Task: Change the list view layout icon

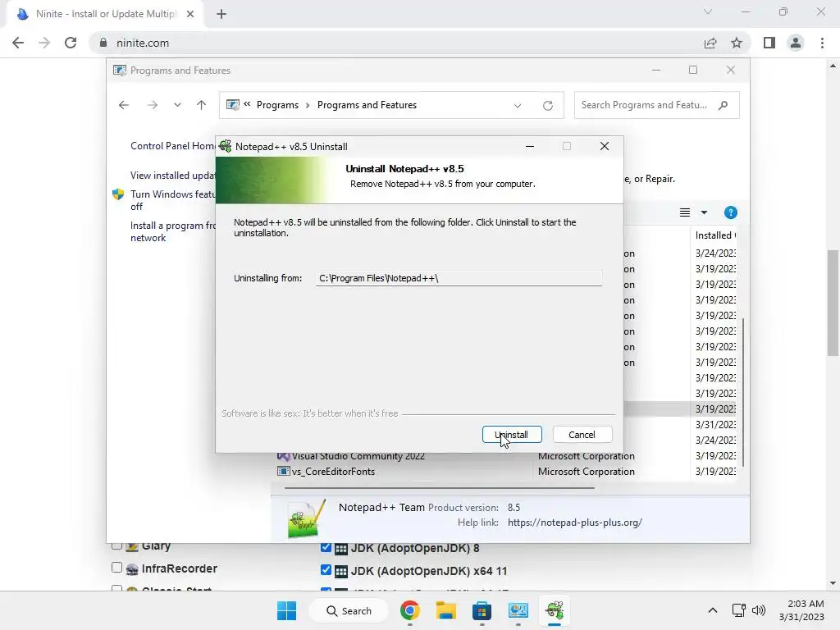Action: [x=685, y=212]
